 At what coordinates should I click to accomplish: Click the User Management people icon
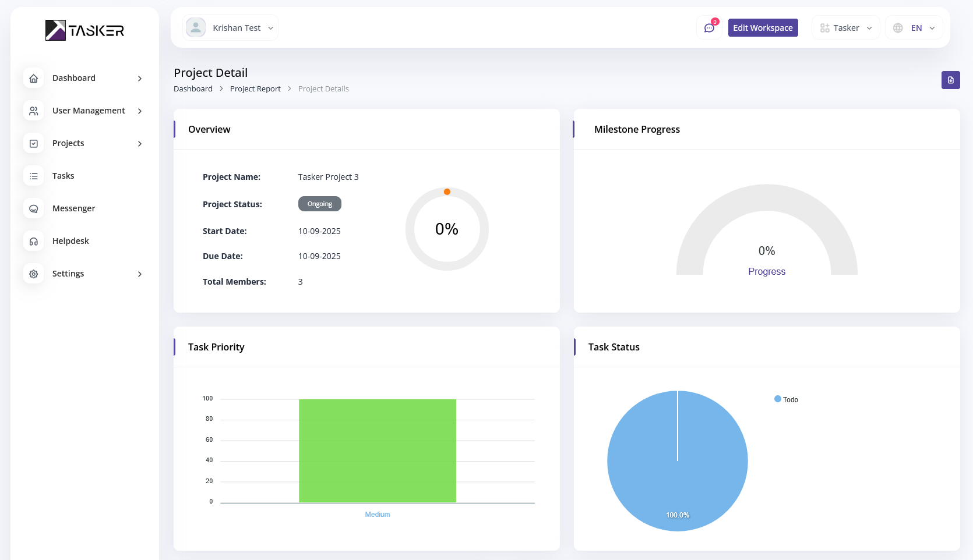(x=34, y=111)
